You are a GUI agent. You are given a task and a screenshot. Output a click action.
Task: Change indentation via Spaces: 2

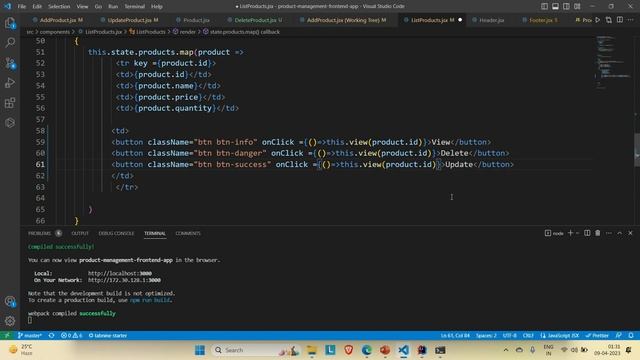tap(486, 336)
